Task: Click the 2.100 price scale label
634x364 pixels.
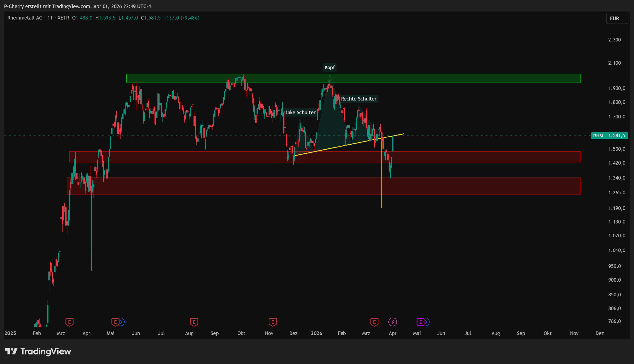Action: [614, 63]
